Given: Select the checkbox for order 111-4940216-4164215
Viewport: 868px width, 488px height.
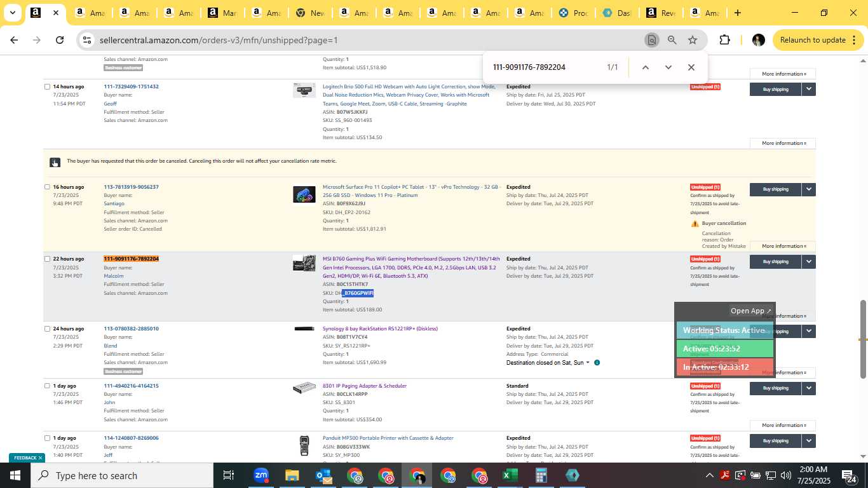Looking at the screenshot, I should (47, 386).
